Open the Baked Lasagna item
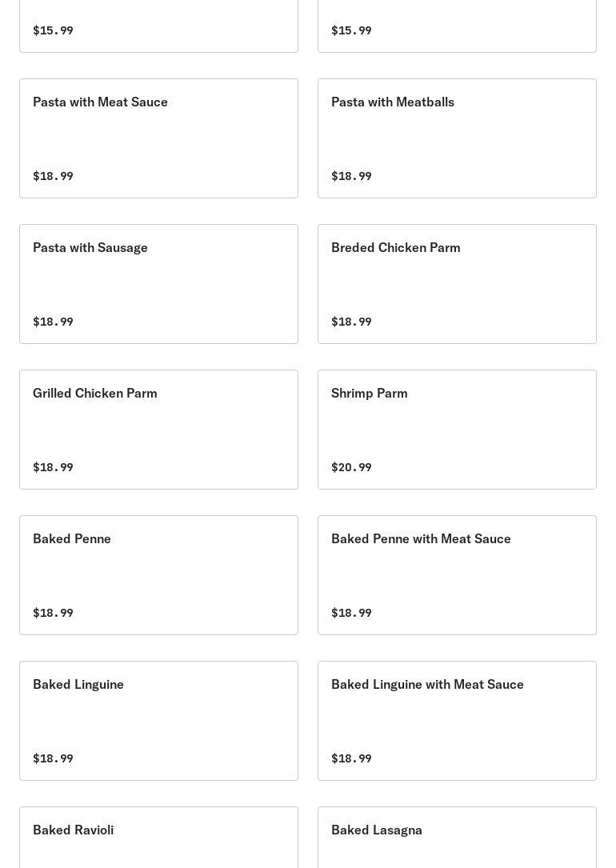This screenshot has width=616, height=868. (x=376, y=830)
